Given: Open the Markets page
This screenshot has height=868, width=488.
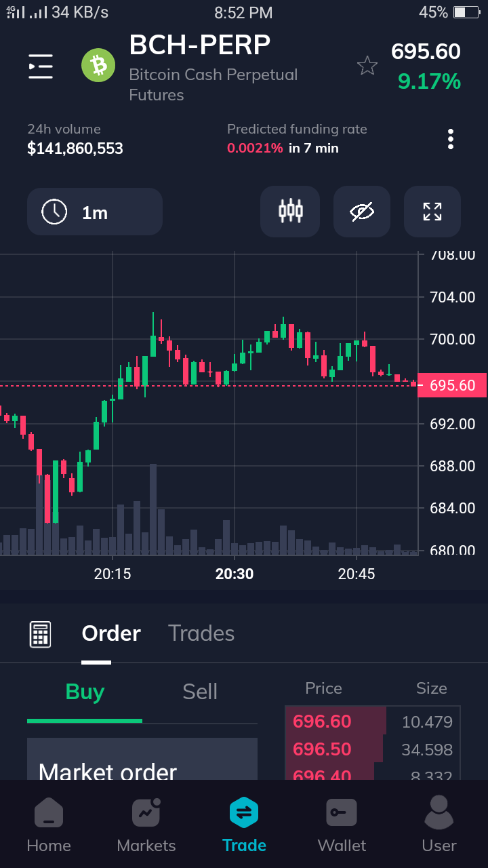Looking at the screenshot, I should point(146,825).
